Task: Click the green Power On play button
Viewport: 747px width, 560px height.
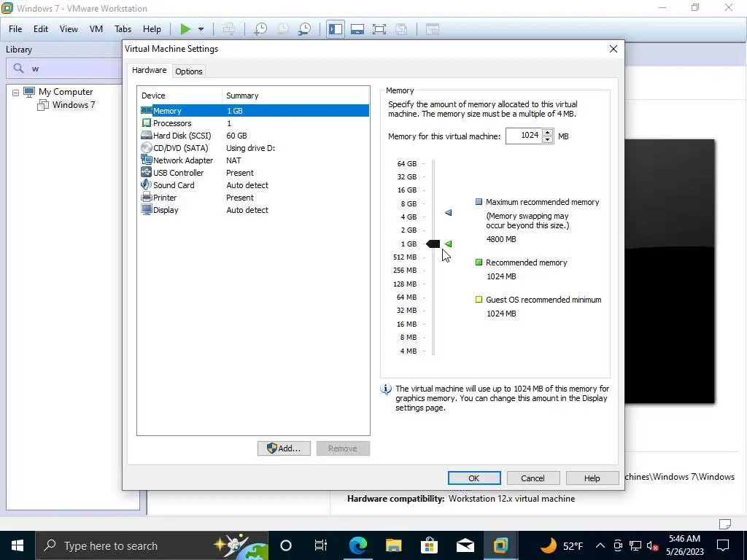Action: pos(185,29)
